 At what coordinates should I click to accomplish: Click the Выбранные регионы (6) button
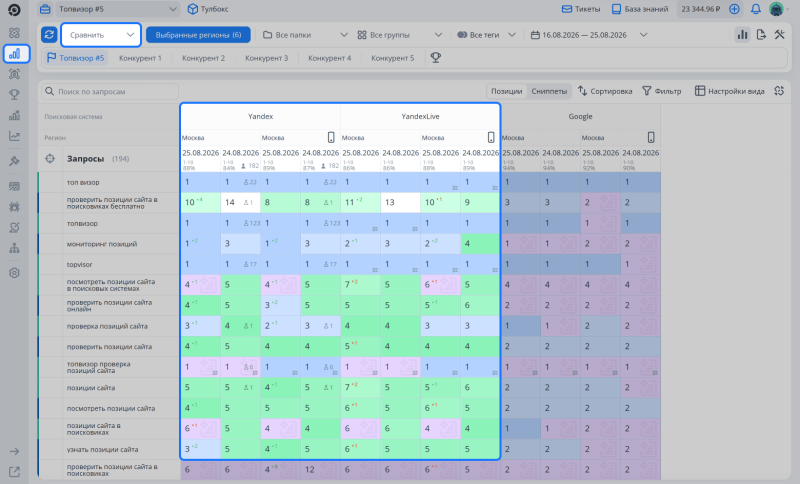pos(198,35)
